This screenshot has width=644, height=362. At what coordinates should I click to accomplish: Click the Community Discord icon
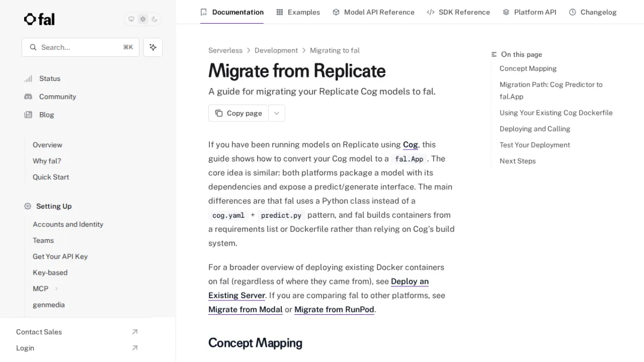[x=28, y=97]
